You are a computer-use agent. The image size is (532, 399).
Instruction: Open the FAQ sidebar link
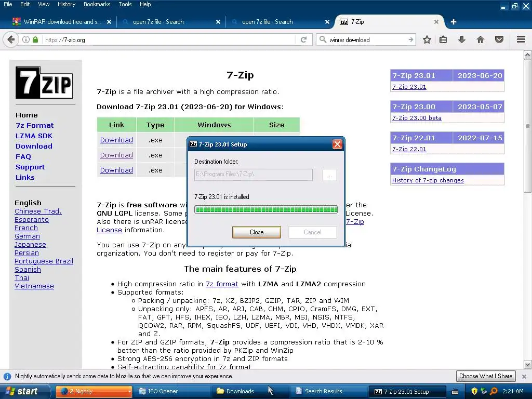pos(23,157)
